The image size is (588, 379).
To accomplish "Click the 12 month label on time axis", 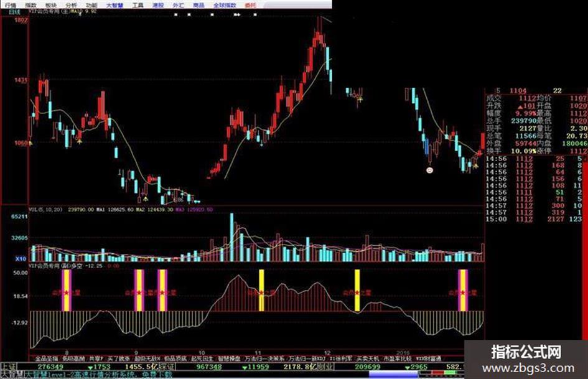I will pos(328,353).
